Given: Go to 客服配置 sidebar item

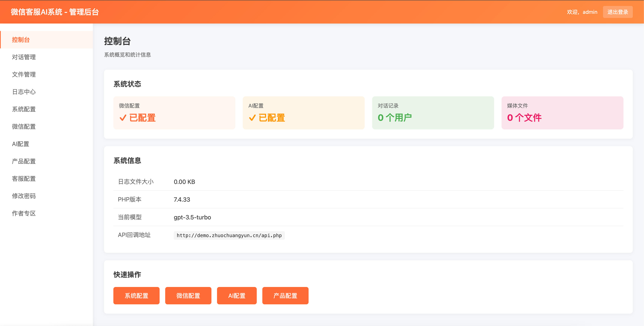Looking at the screenshot, I should pos(46,178).
